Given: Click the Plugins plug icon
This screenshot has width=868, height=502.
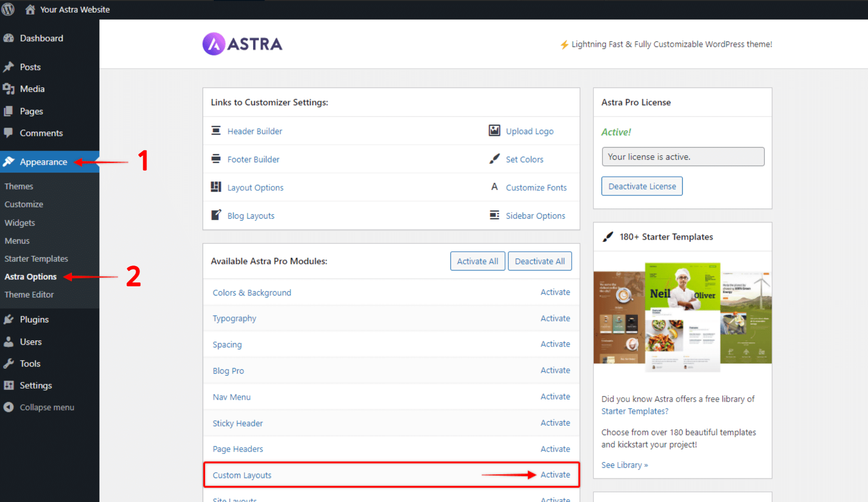Looking at the screenshot, I should (9, 319).
